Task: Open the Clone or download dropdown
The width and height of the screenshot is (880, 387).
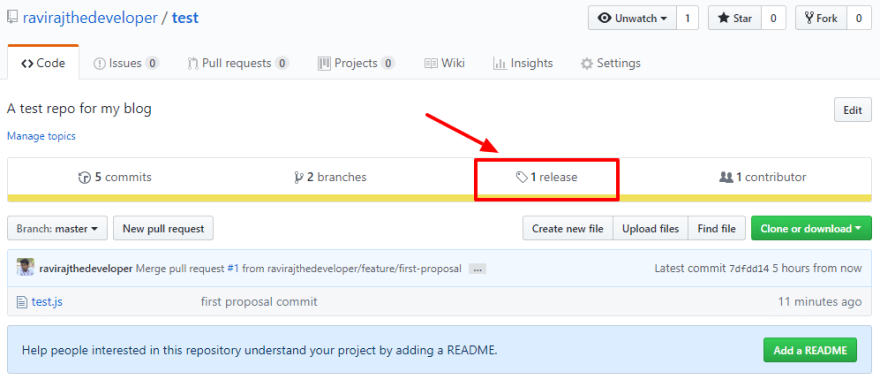Action: 812,228
